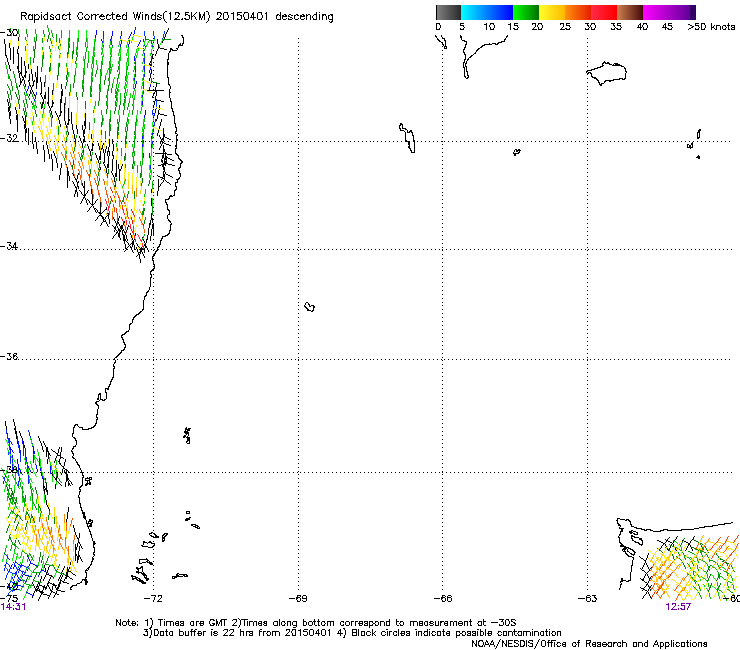Click the purple '14:31' pass time

tap(14, 607)
